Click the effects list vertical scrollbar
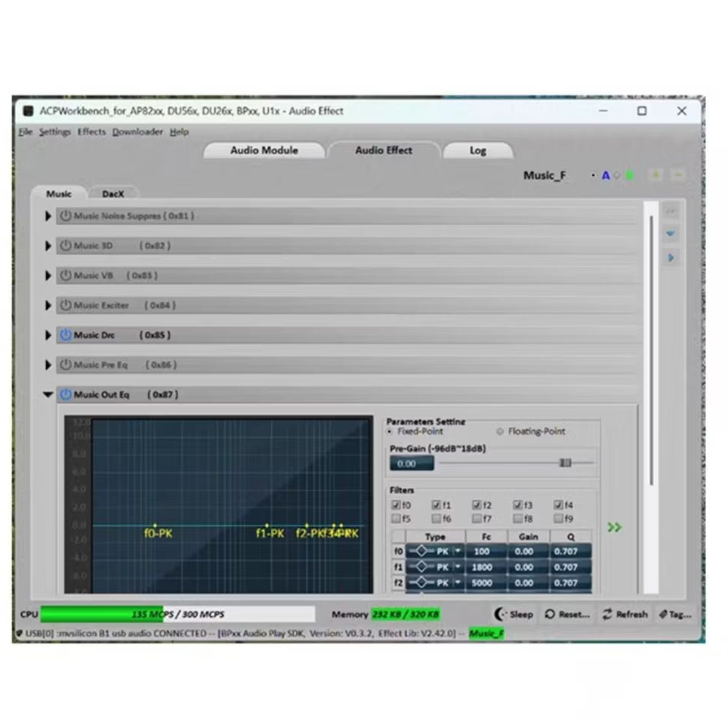728x728 pixels. (x=651, y=350)
